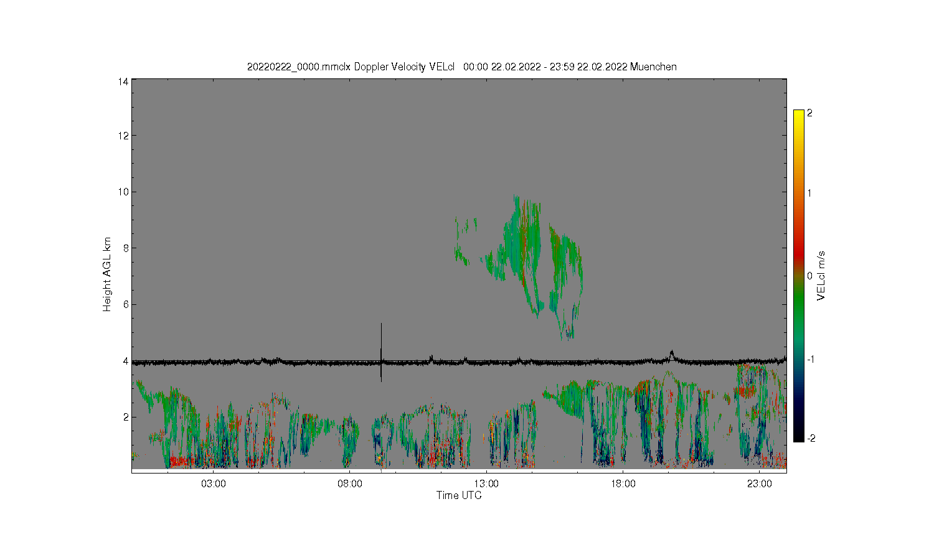Click the plot title text at the top
The height and width of the screenshot is (560, 934).
[461, 67]
